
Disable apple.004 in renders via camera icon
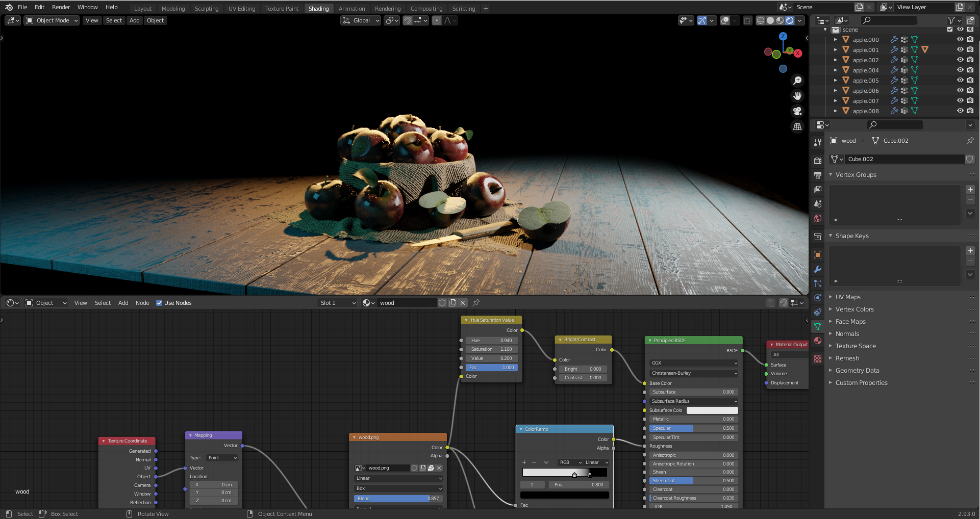970,70
